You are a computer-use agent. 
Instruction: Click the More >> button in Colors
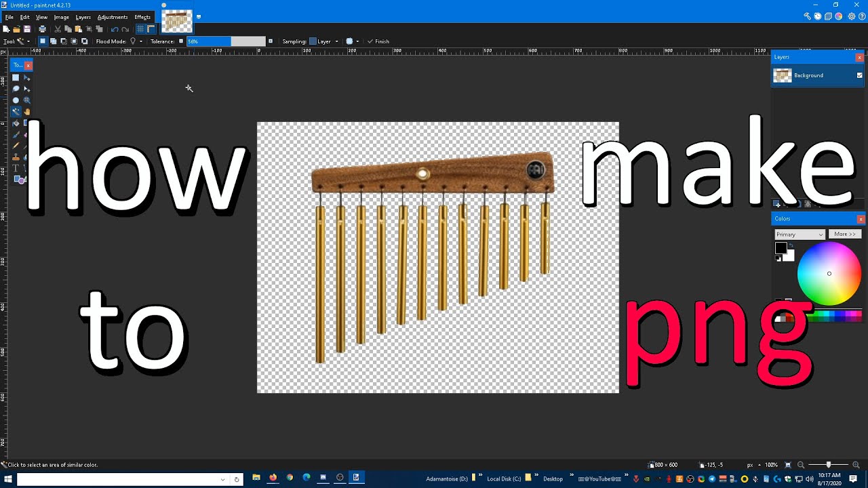[x=845, y=234]
